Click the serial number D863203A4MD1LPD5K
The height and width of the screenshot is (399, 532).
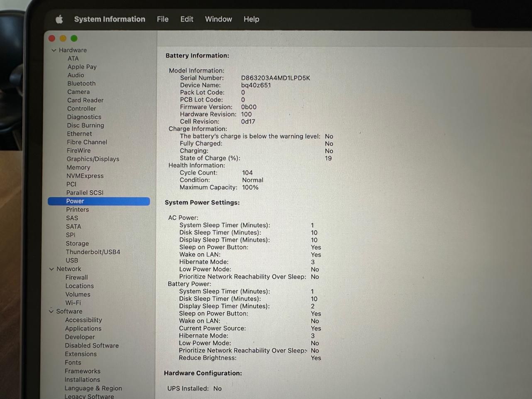tap(276, 78)
